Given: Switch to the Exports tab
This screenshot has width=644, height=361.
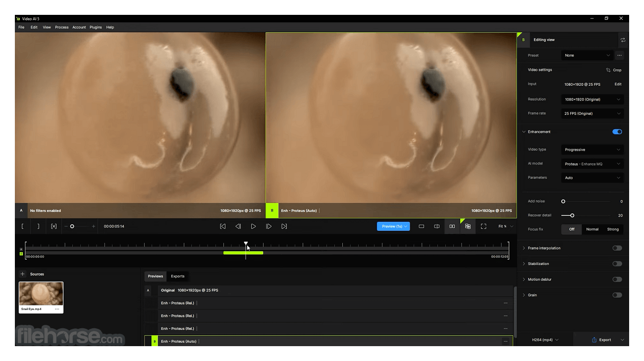Looking at the screenshot, I should (x=178, y=276).
